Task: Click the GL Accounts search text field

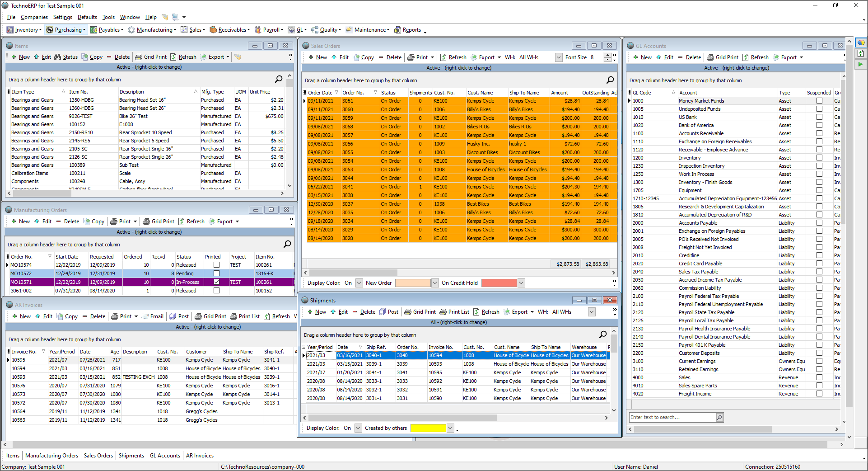Action: point(672,417)
